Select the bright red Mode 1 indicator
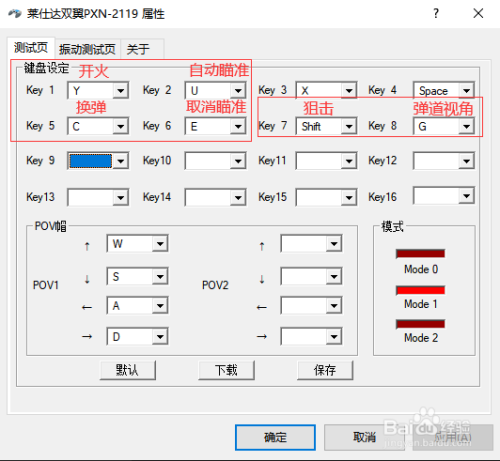The height and width of the screenshot is (461, 500). 421,290
